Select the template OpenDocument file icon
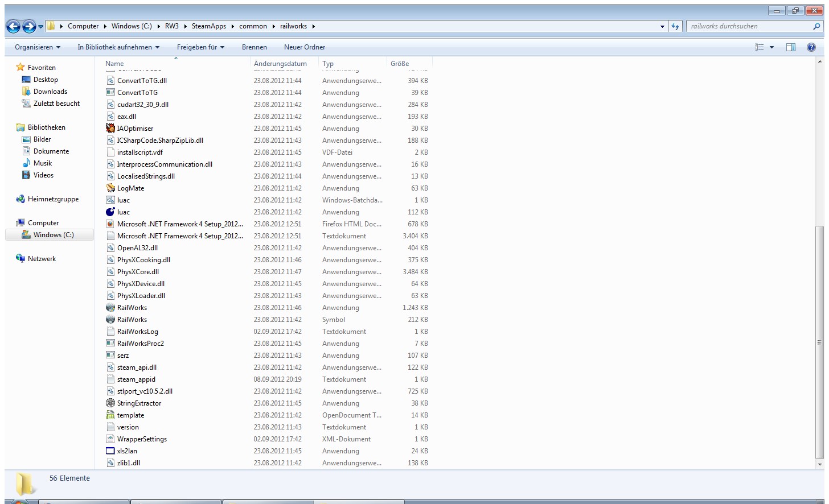Screen dimensions: 829x504 coord(110,415)
